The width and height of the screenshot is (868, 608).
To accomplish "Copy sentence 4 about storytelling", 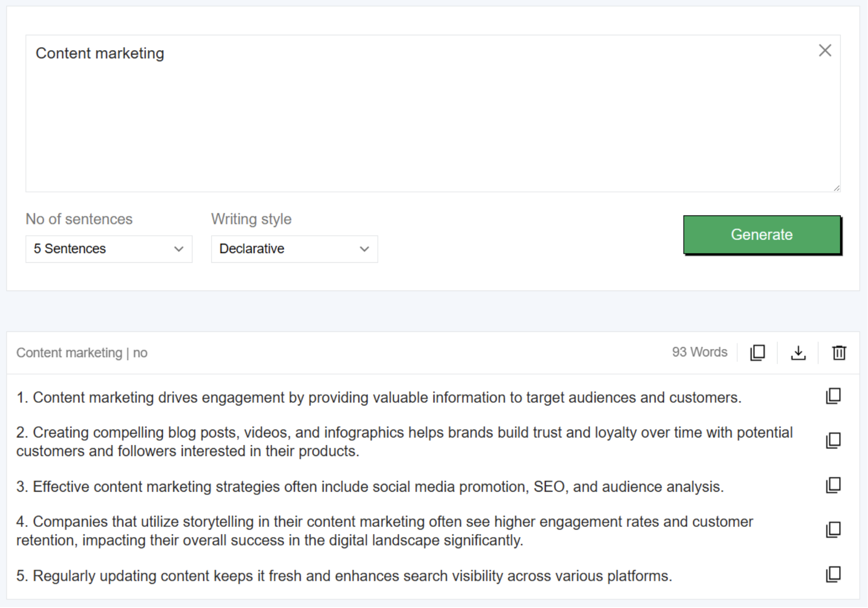I will [x=833, y=530].
